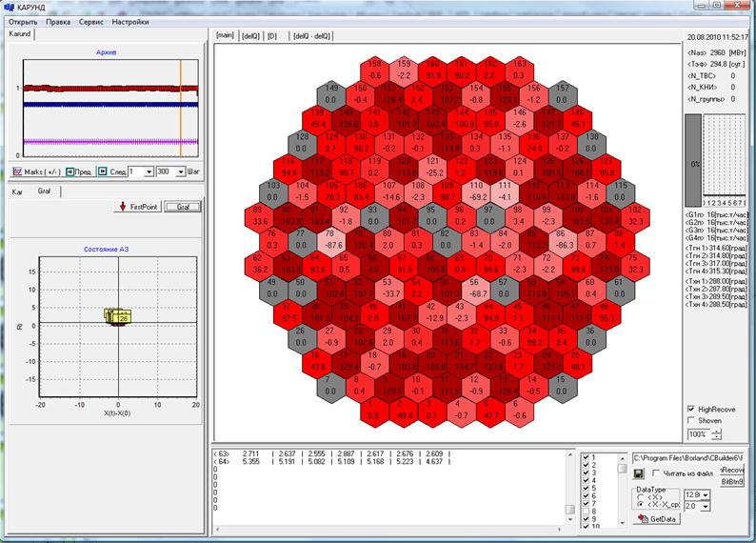
Task: Expand the dropdown showing value 2.0
Action: pos(706,507)
